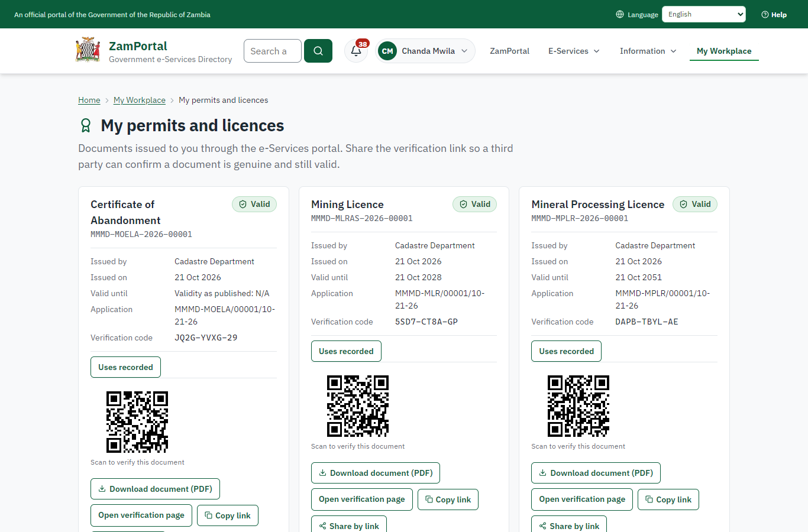
Task: Open notifications bell with 38 badge
Action: tap(356, 51)
